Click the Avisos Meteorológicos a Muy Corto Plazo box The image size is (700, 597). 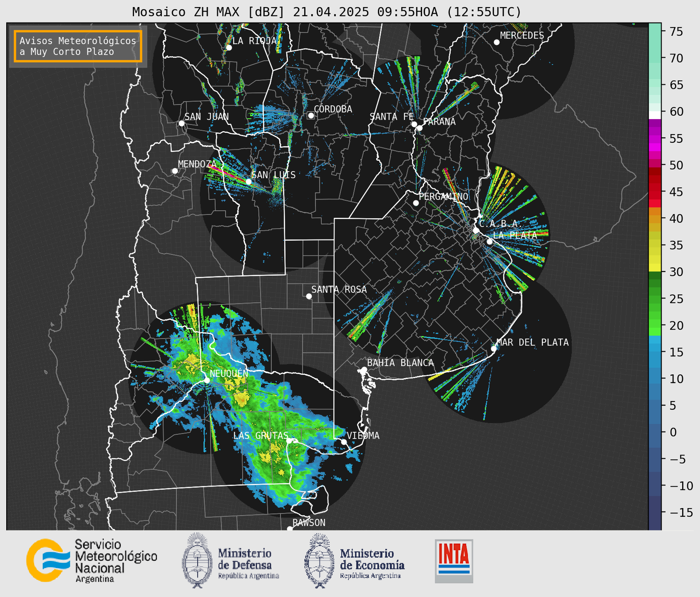[78, 46]
